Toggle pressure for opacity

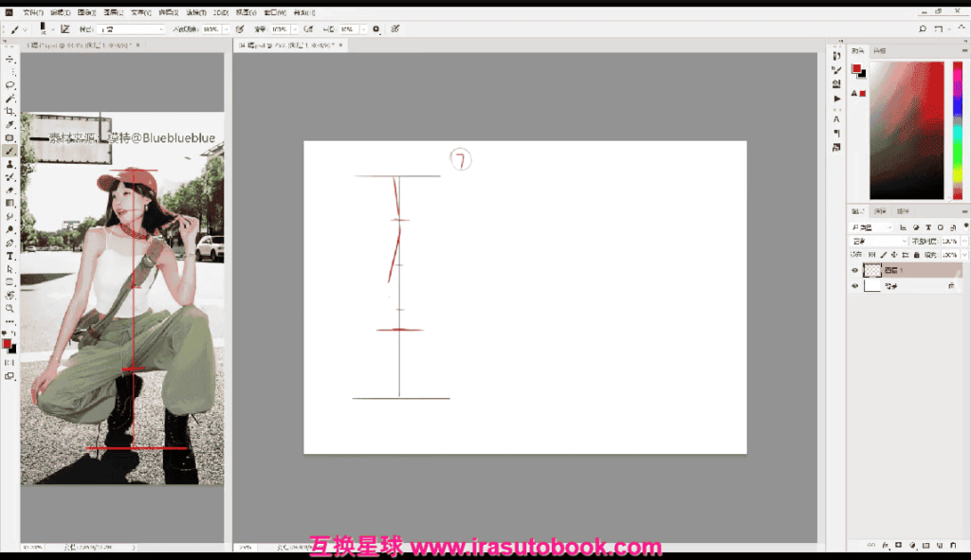240,29
